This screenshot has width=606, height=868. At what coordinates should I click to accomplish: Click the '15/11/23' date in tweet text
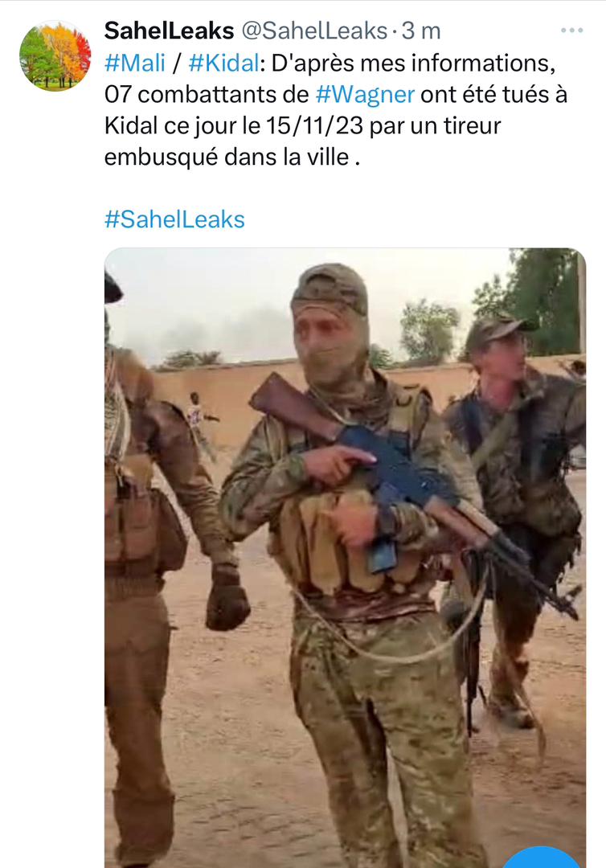pyautogui.click(x=314, y=125)
